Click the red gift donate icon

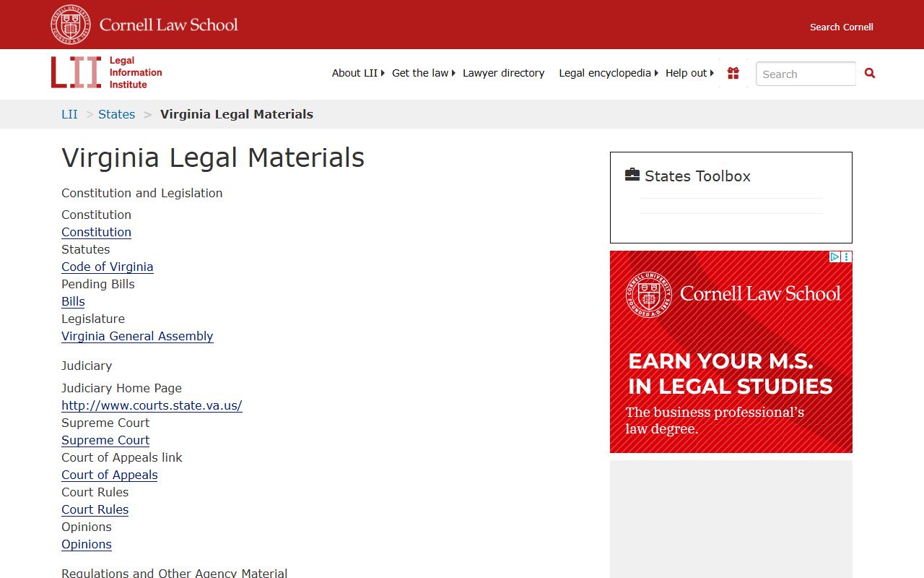(x=733, y=73)
